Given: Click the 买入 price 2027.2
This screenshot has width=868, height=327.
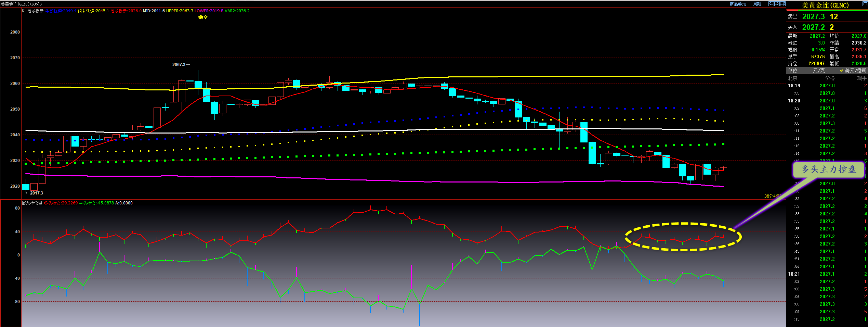Looking at the screenshot, I should pos(814,27).
